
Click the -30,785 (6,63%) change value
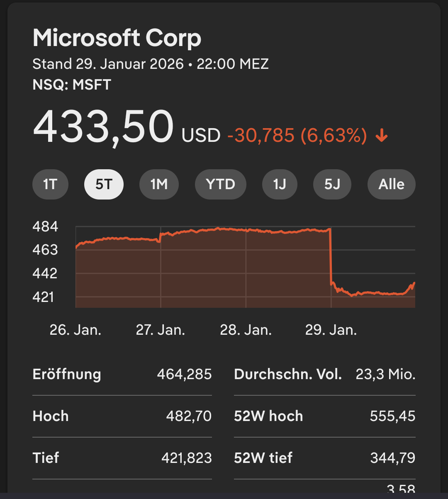[x=297, y=136]
